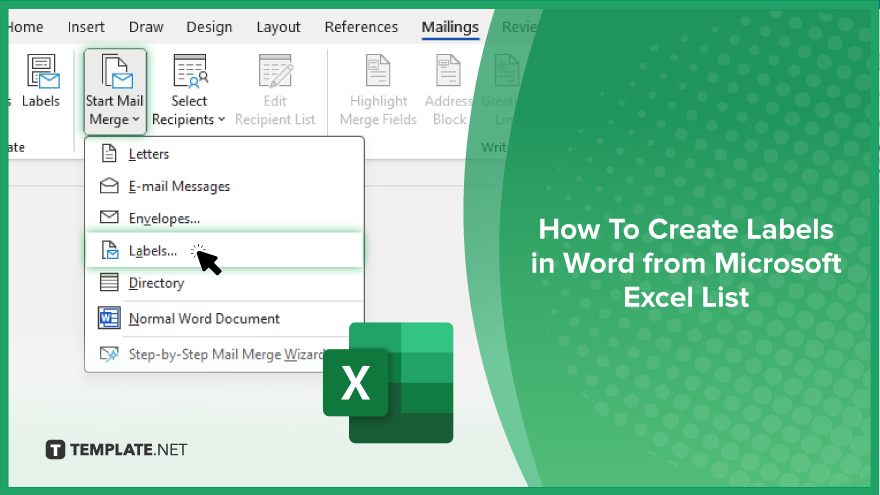Image resolution: width=880 pixels, height=495 pixels.
Task: Expand the Select Recipients dropdown
Action: click(189, 91)
